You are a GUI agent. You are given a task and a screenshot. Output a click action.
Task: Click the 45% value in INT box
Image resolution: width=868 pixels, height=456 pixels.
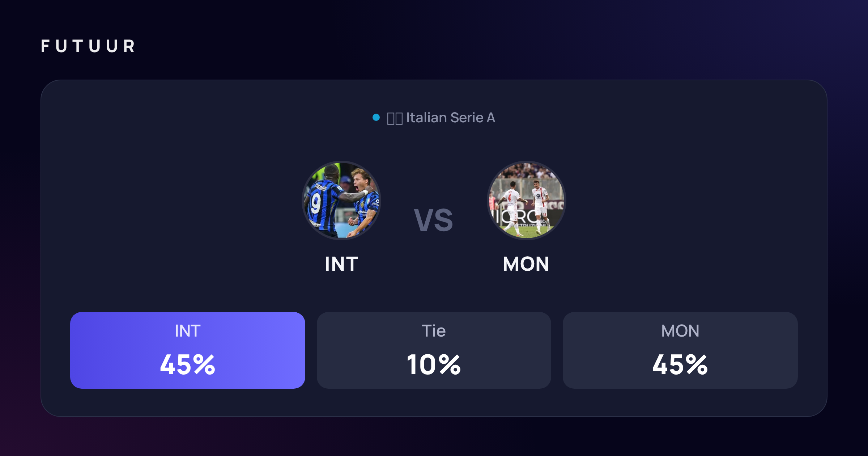(x=188, y=364)
